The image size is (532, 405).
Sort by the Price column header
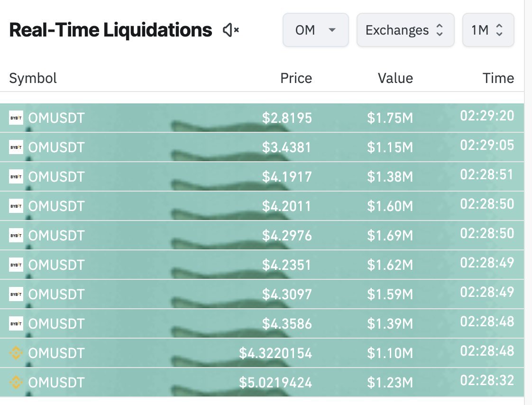coord(296,78)
